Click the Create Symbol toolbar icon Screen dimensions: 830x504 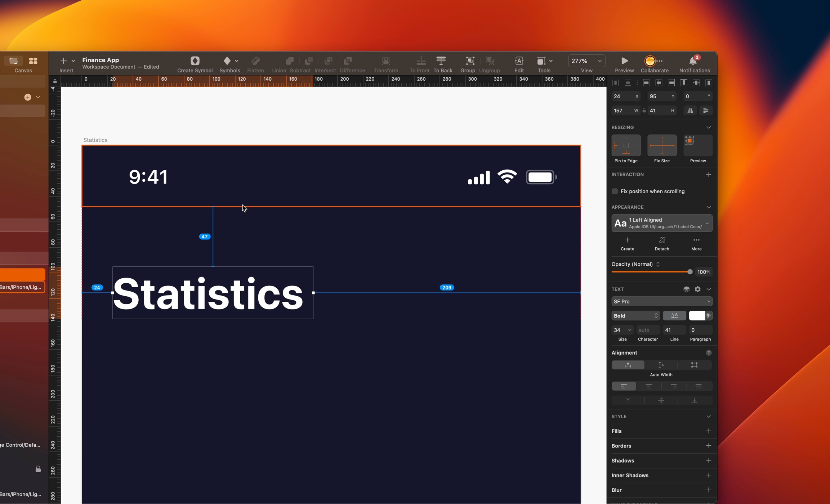coord(195,61)
